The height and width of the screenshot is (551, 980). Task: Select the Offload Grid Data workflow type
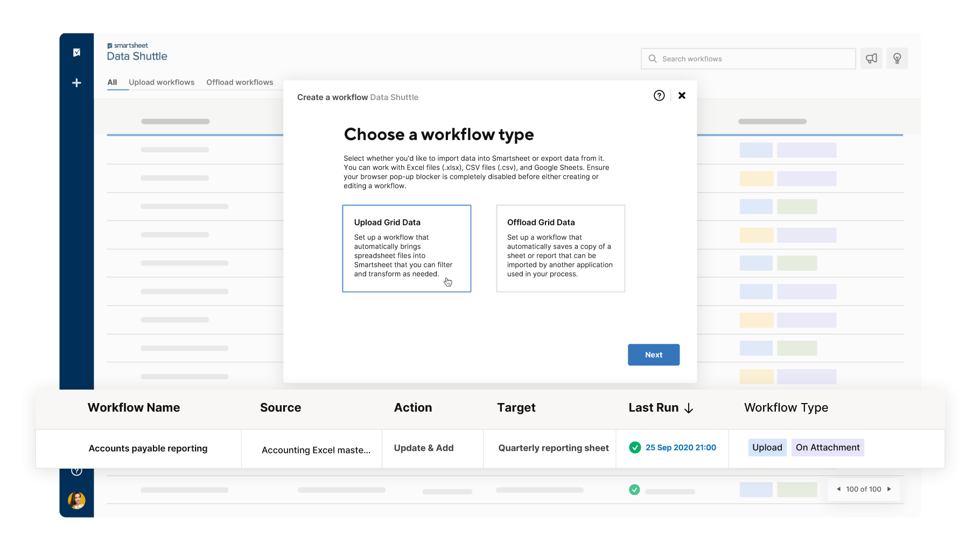pyautogui.click(x=560, y=248)
